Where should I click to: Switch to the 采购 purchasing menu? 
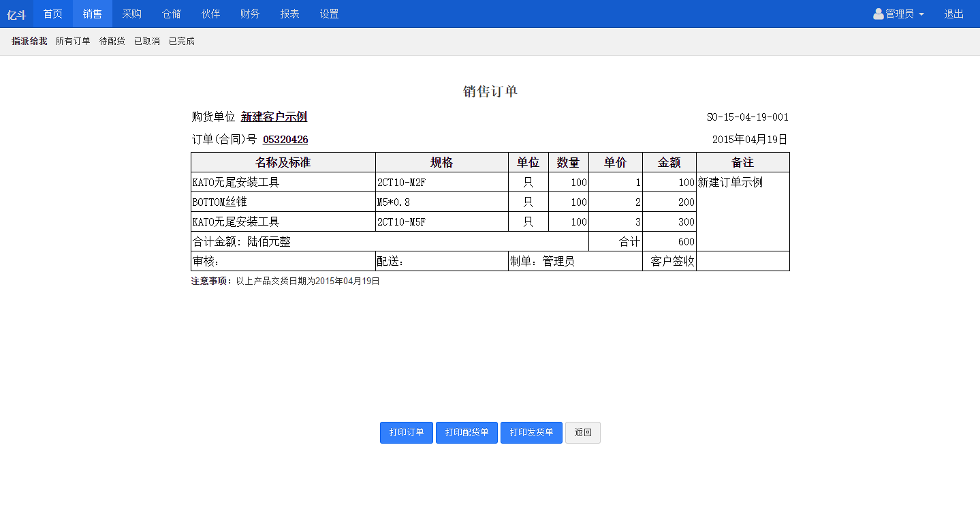click(x=131, y=14)
